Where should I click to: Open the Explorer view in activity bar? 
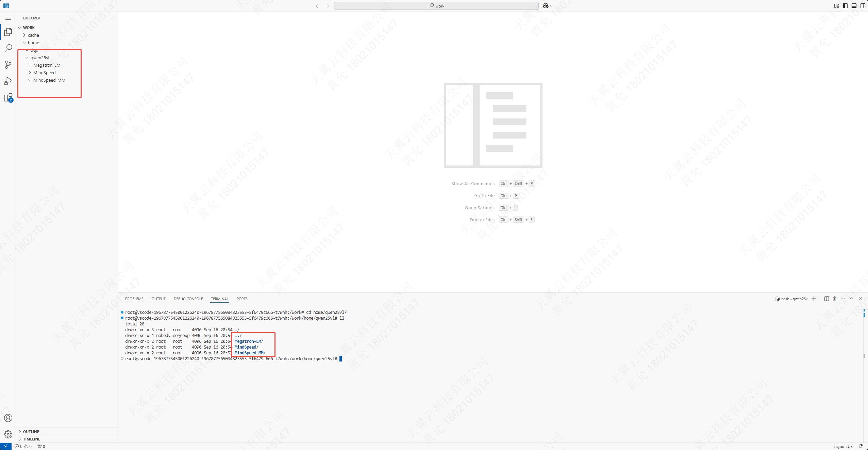coord(8,32)
